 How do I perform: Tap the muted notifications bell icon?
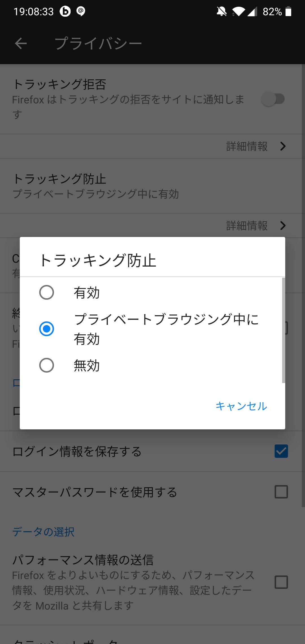222,12
